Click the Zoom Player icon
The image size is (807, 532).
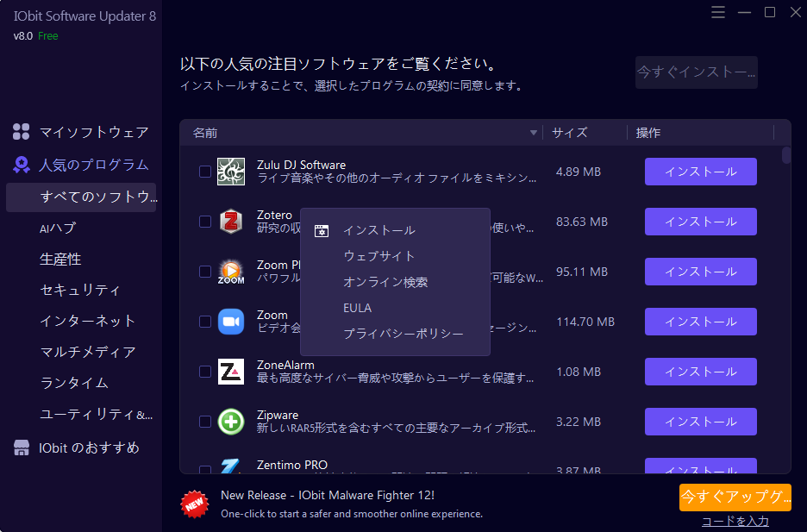pyautogui.click(x=230, y=272)
